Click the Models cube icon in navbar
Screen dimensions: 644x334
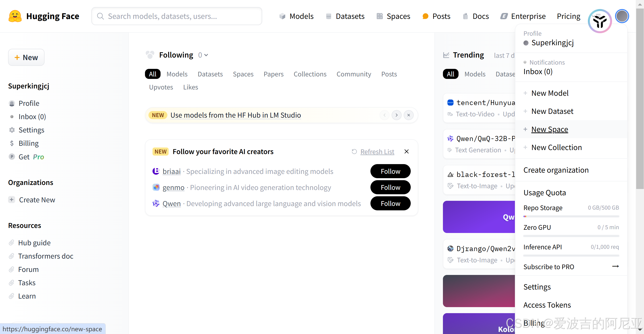pos(282,16)
